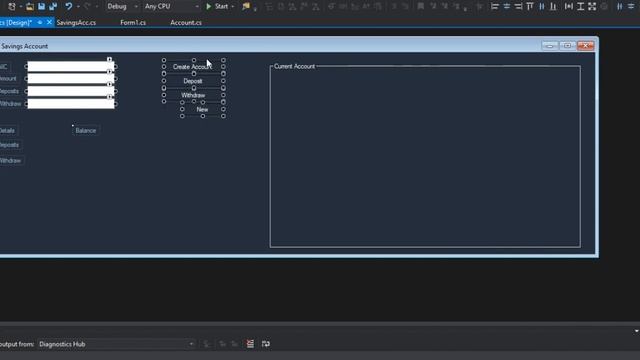The image size is (640, 360).
Task: Expand the Start button dropdown arrow
Action: 233,7
